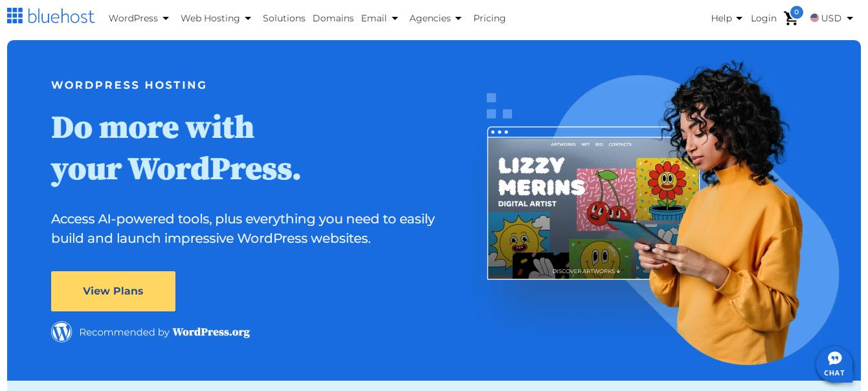
Task: Open the Chat bubble widget
Action: (x=834, y=365)
